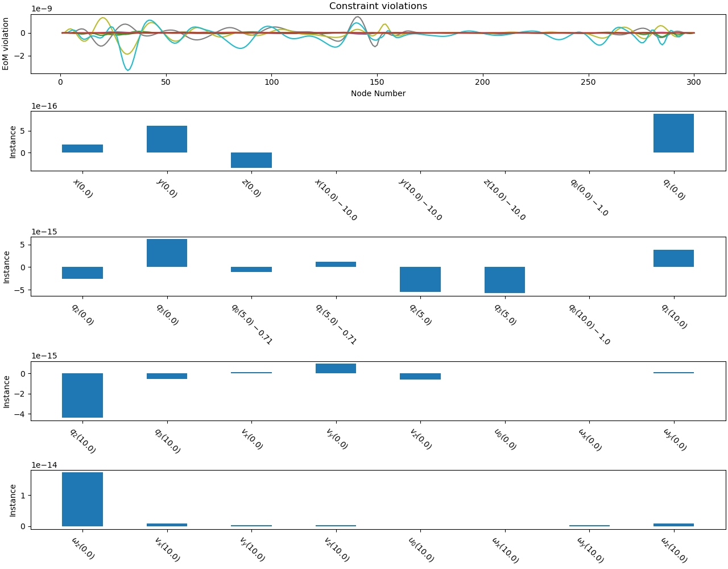Image resolution: width=728 pixels, height=569 pixels.
Task: Click the tall bar above ωz(0.0)
Action: coord(82,499)
